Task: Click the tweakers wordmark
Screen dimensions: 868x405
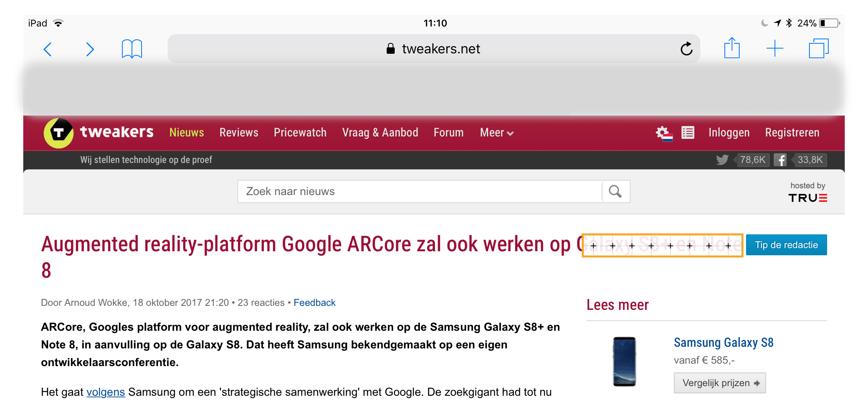Action: tap(117, 132)
